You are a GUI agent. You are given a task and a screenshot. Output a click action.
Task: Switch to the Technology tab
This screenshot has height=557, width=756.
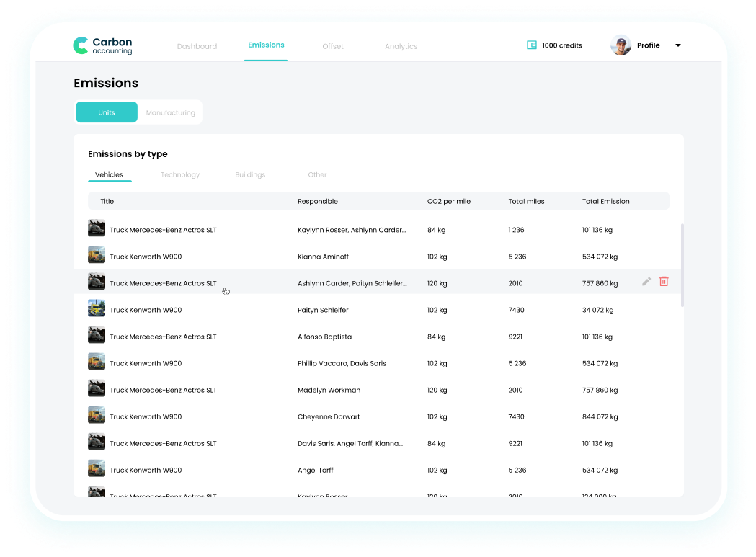180,174
